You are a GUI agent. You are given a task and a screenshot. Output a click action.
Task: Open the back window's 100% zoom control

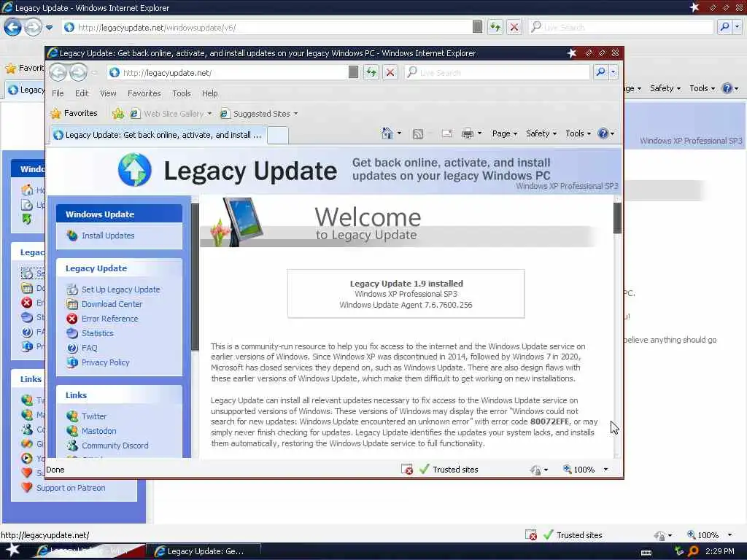709,535
